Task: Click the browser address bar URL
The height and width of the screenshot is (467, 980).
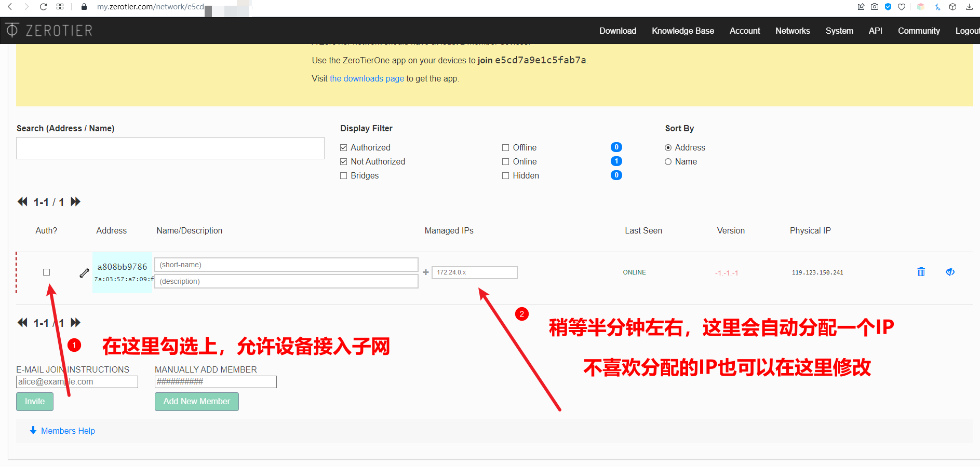Action: pos(151,7)
